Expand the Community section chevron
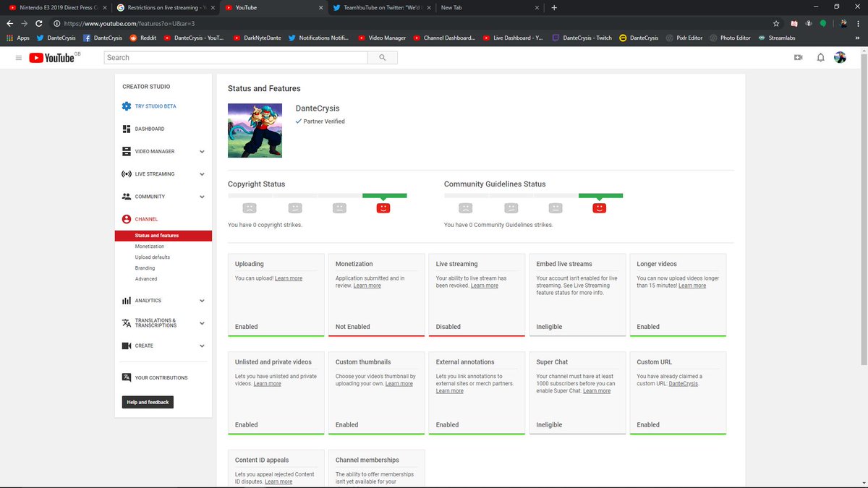 pyautogui.click(x=202, y=197)
